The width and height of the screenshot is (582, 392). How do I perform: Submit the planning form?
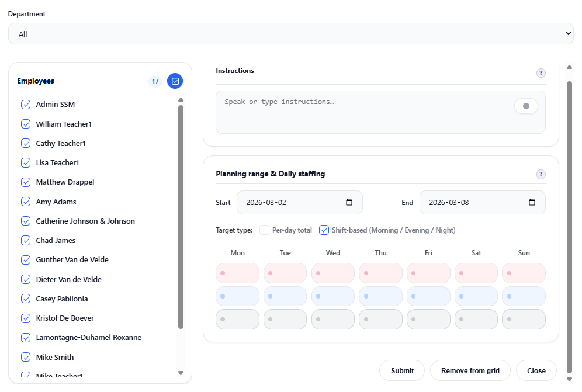pos(401,370)
